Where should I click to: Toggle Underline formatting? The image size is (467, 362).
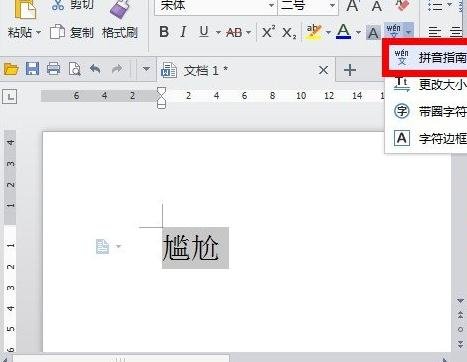(x=204, y=32)
